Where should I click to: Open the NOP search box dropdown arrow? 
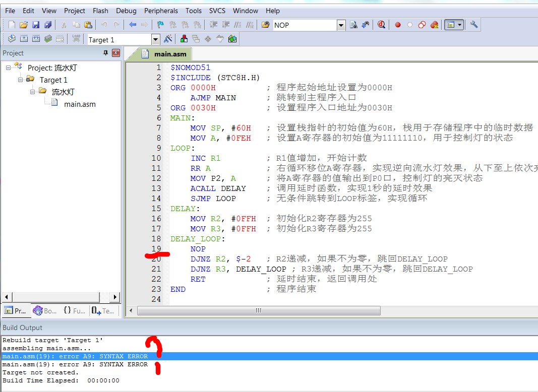pos(341,25)
